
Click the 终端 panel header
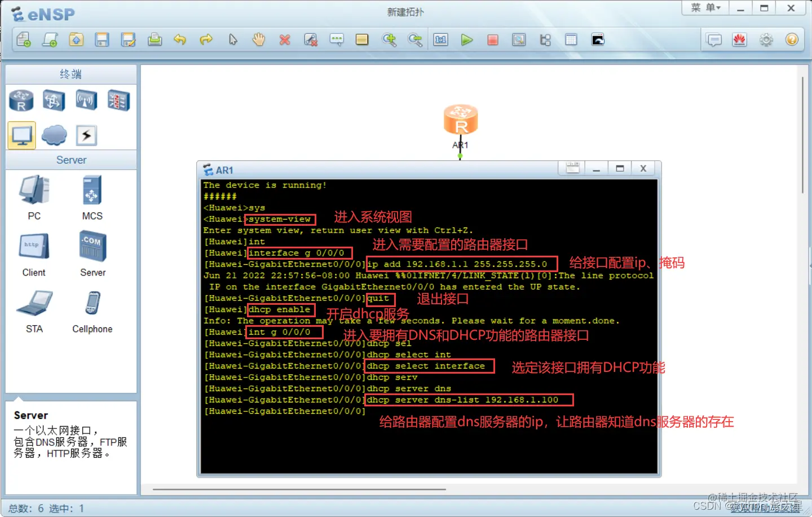click(x=71, y=74)
